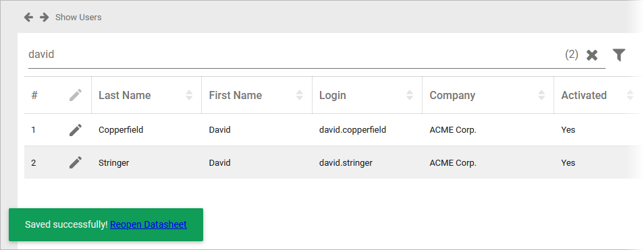Open the filter funnel icon
644x250 pixels.
[x=619, y=55]
